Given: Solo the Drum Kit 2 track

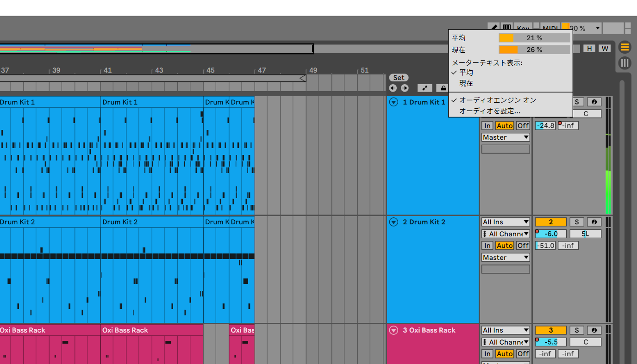Looking at the screenshot, I should pos(577,222).
